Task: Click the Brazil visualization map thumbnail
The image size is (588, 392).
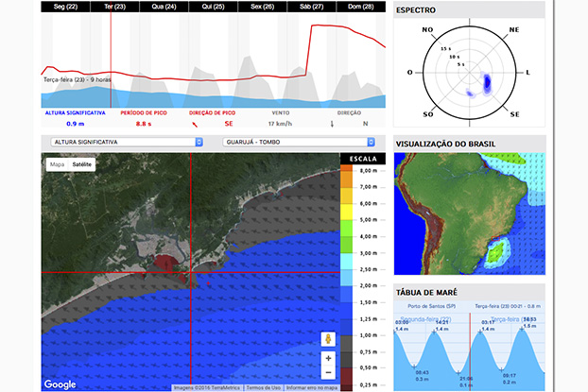Action: click(470, 213)
